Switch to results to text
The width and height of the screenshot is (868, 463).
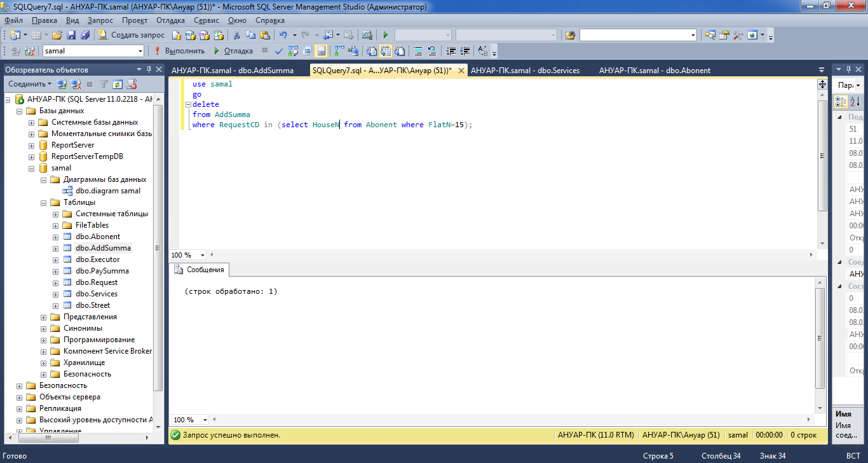(370, 51)
